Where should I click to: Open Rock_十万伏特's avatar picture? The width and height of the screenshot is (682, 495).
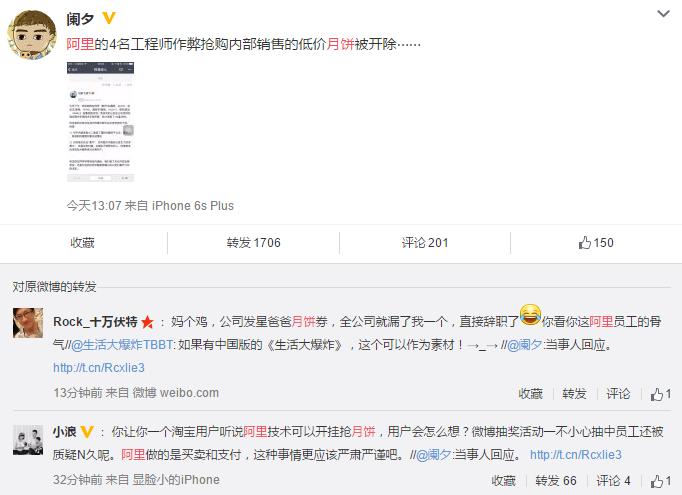click(x=28, y=323)
